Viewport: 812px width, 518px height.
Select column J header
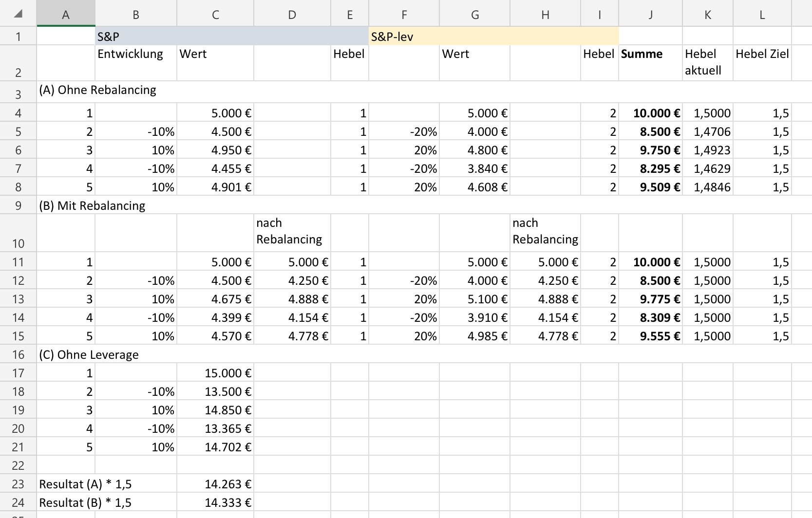pyautogui.click(x=650, y=14)
